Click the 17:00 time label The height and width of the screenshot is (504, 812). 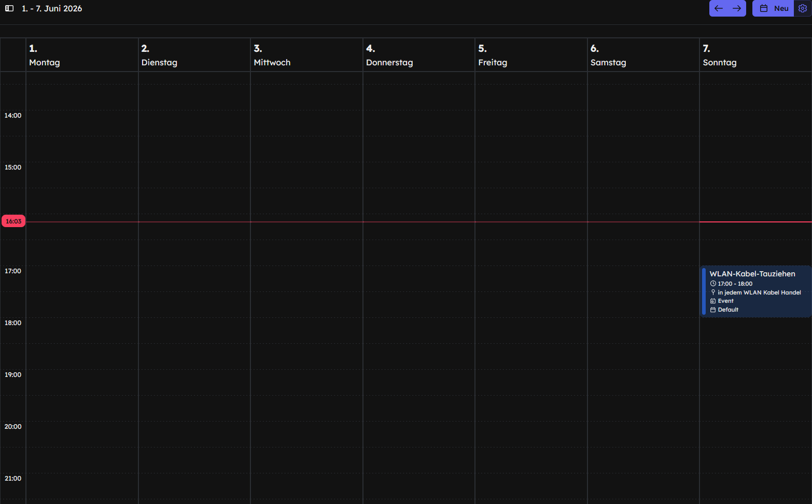tap(13, 271)
